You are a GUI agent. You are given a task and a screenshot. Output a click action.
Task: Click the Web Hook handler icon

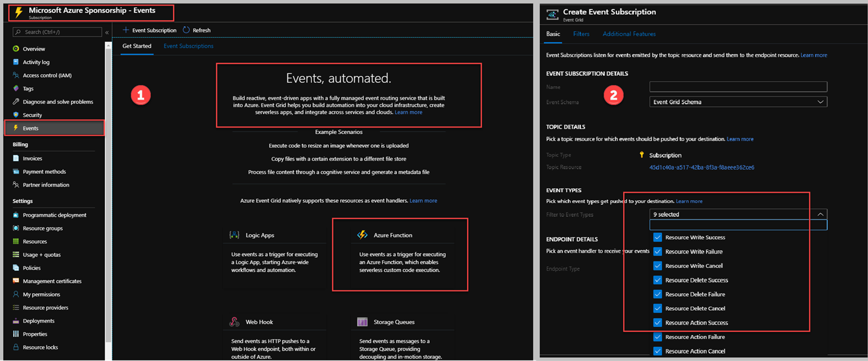(234, 322)
